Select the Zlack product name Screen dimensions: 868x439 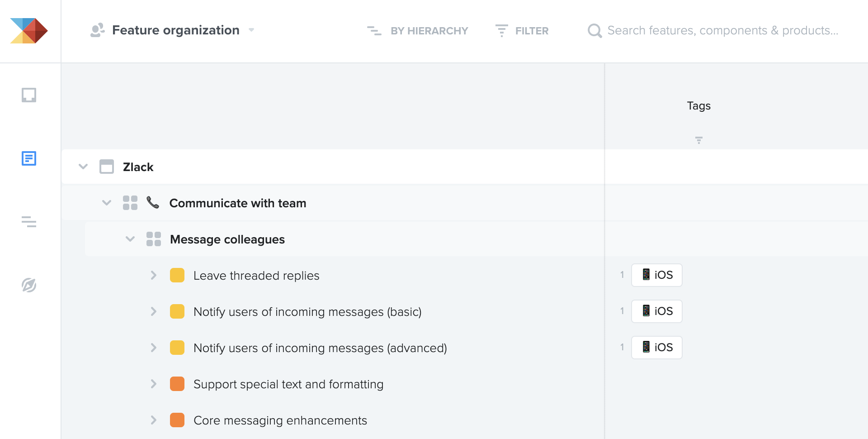pyautogui.click(x=138, y=167)
